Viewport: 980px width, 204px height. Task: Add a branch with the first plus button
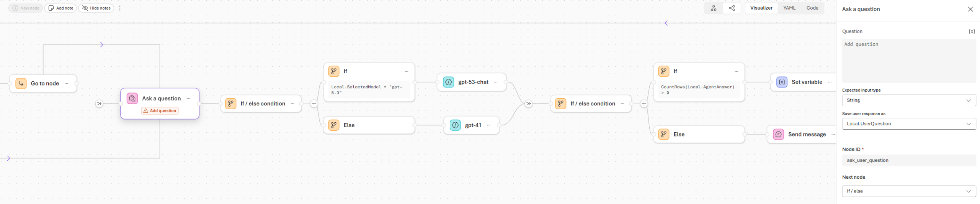[314, 104]
